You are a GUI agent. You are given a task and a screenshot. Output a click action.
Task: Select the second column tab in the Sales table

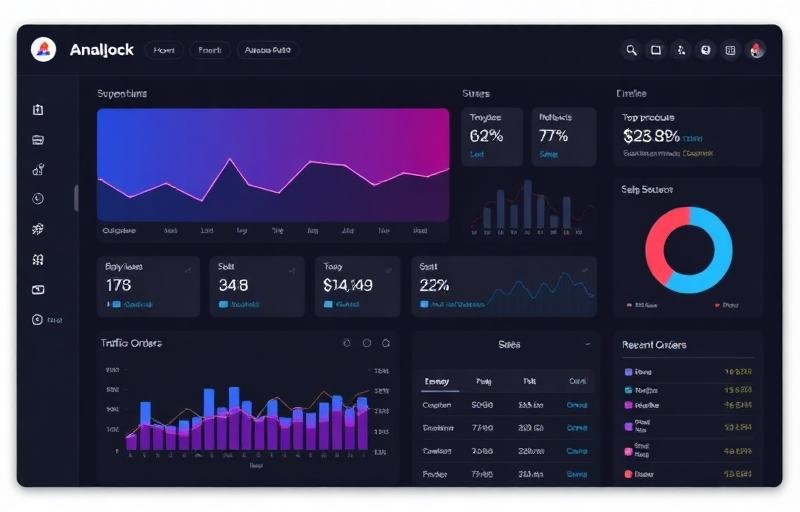484,381
